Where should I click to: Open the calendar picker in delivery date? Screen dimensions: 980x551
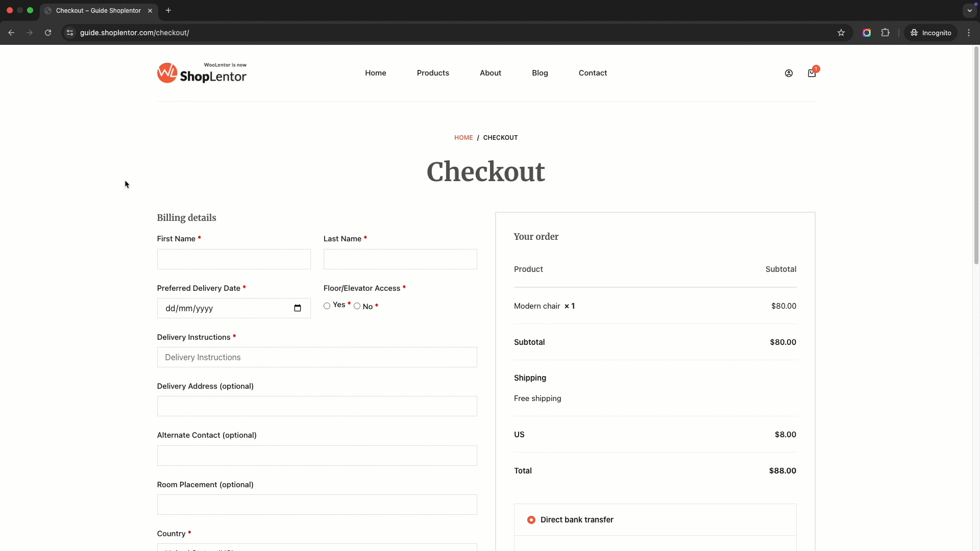pyautogui.click(x=298, y=308)
